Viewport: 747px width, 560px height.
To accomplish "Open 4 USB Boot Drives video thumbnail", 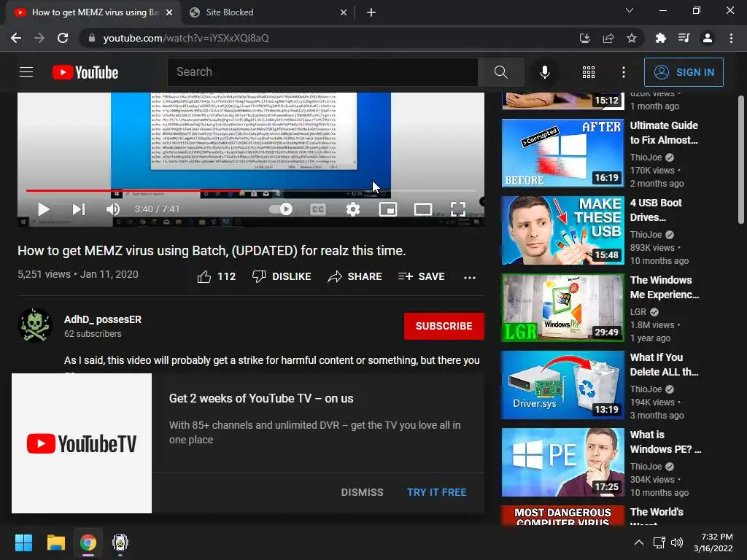I will (562, 230).
